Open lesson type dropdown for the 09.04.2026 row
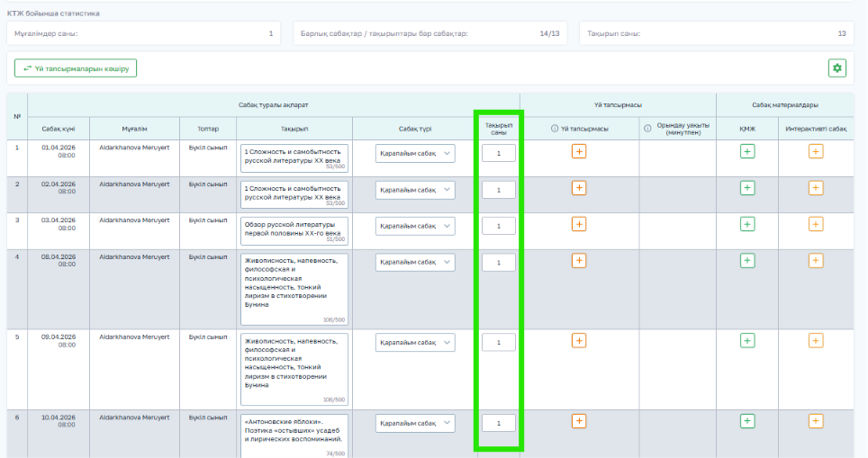The height and width of the screenshot is (458, 868). tap(415, 343)
